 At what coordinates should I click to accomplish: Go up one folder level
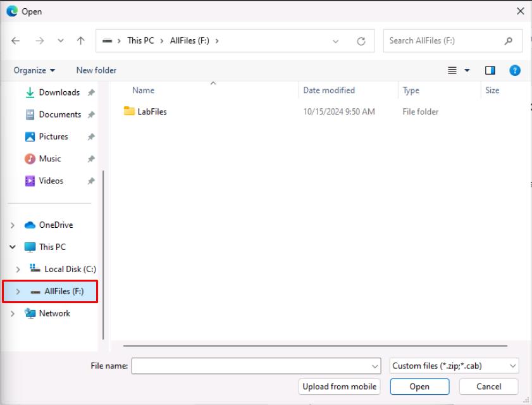point(79,40)
